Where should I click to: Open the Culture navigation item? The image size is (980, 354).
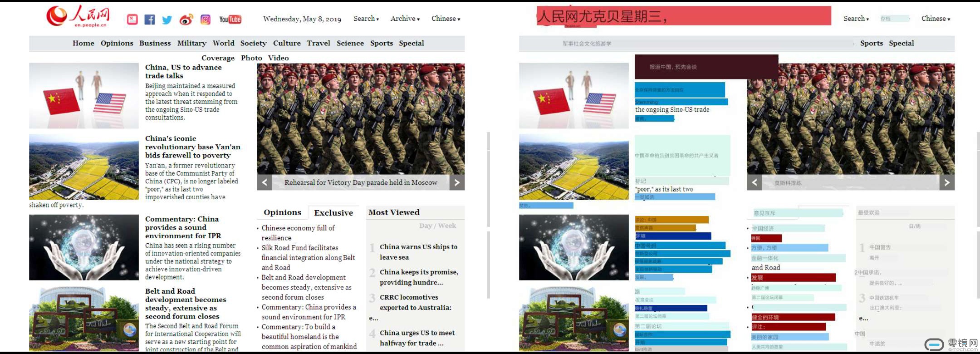click(x=287, y=43)
